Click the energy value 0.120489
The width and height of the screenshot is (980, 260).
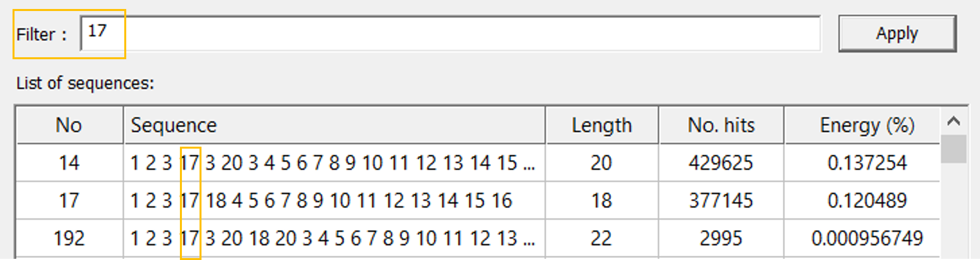tap(867, 200)
